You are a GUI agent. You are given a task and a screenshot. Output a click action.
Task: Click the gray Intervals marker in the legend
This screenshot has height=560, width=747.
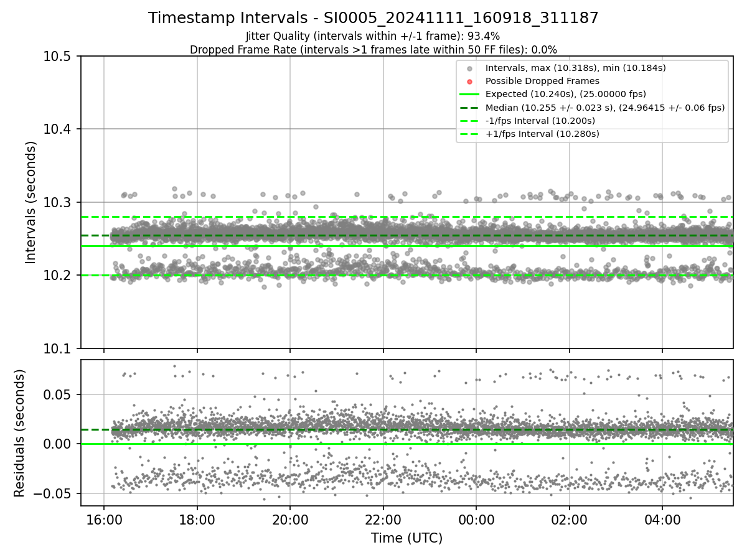469,68
